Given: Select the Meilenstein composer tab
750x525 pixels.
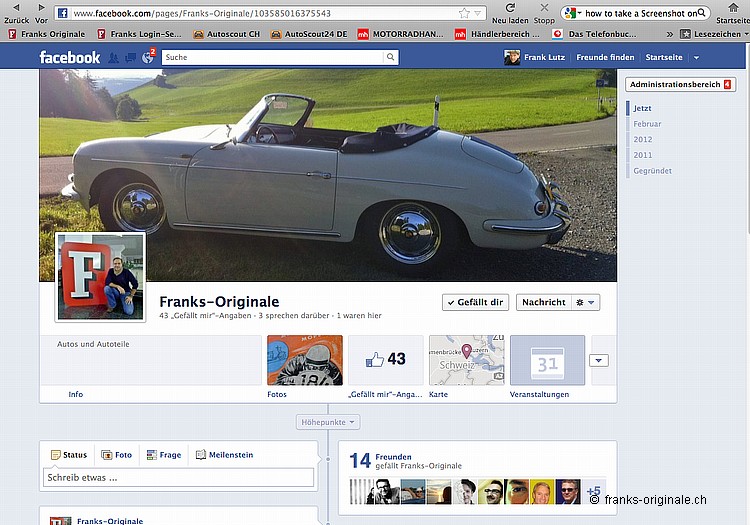Looking at the screenshot, I should click(224, 455).
